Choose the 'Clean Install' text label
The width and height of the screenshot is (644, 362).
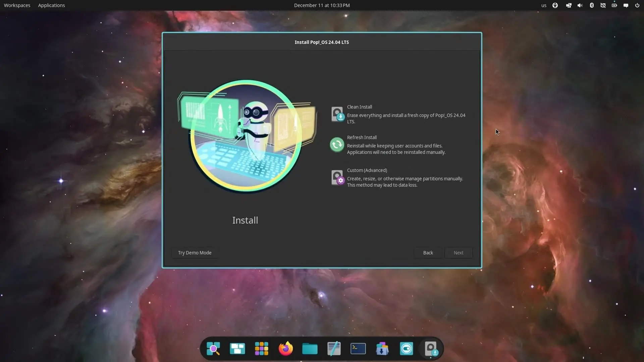(x=359, y=107)
